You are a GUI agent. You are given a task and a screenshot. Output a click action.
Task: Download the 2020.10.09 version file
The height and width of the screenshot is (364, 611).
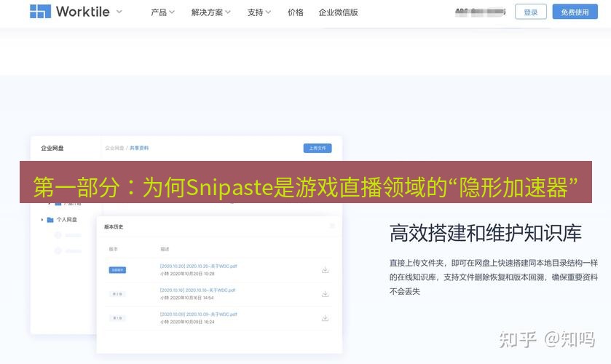[x=325, y=318]
